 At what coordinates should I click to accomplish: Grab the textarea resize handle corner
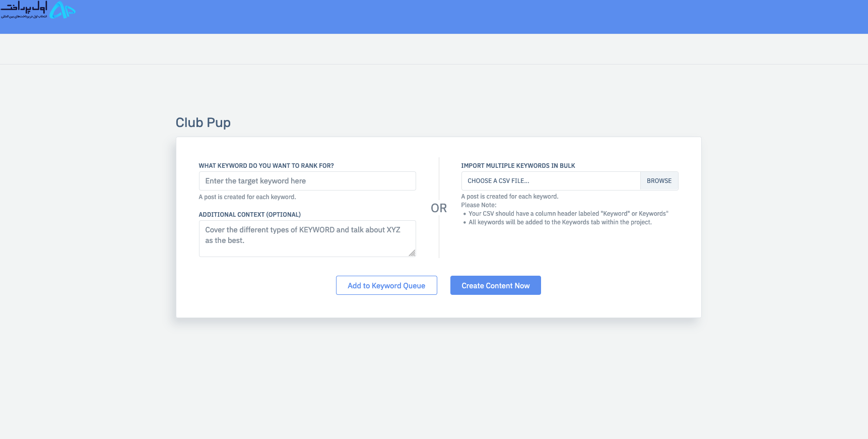click(x=412, y=253)
